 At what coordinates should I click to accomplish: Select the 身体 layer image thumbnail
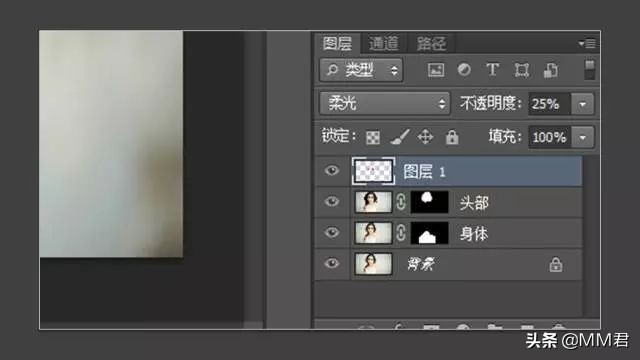(373, 233)
